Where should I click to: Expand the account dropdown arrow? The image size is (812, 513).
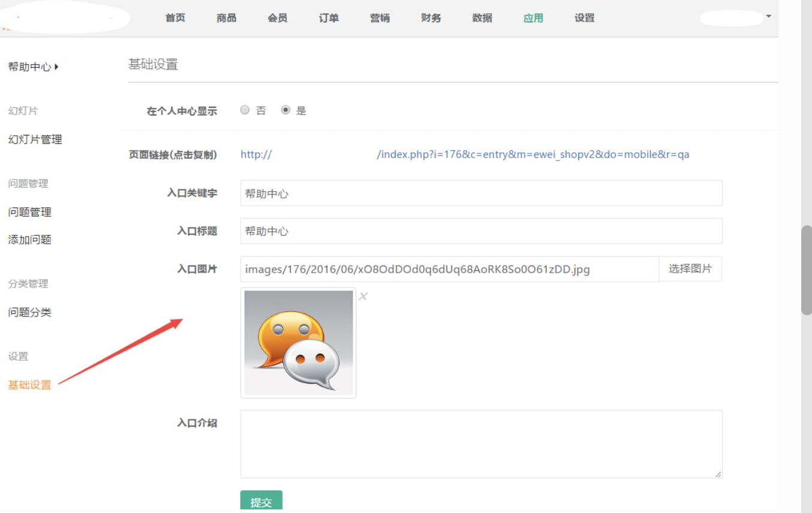tap(768, 16)
